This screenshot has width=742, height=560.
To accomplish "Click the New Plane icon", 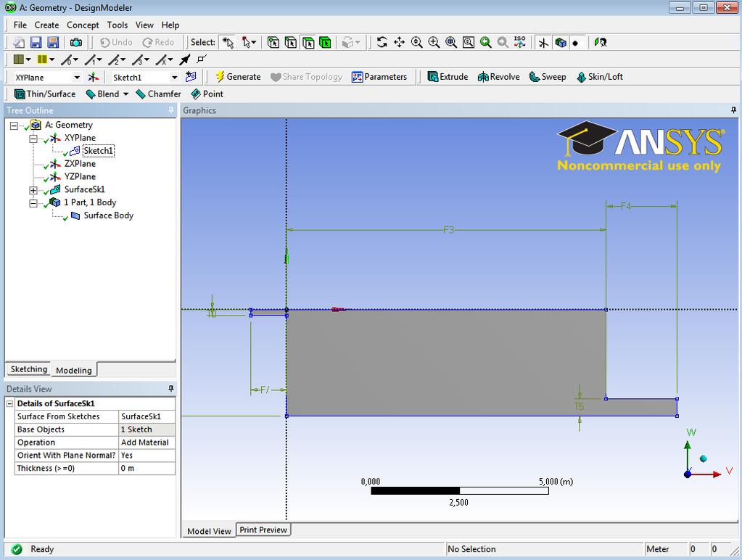I will tap(94, 77).
